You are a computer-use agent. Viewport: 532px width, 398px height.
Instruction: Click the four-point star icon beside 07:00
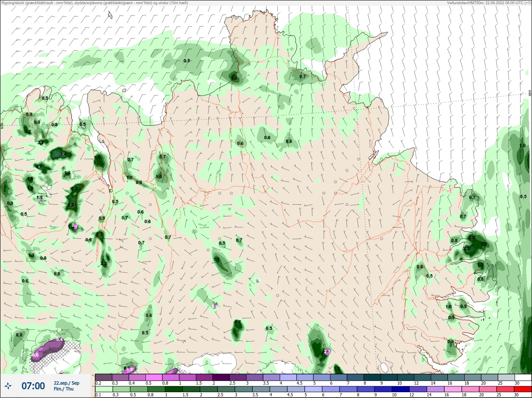pyautogui.click(x=8, y=386)
